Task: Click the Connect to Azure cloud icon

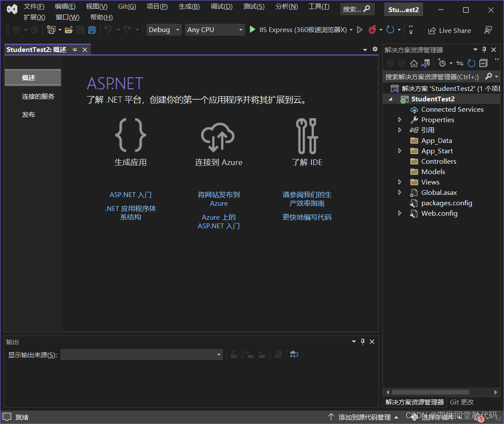Action: point(218,137)
